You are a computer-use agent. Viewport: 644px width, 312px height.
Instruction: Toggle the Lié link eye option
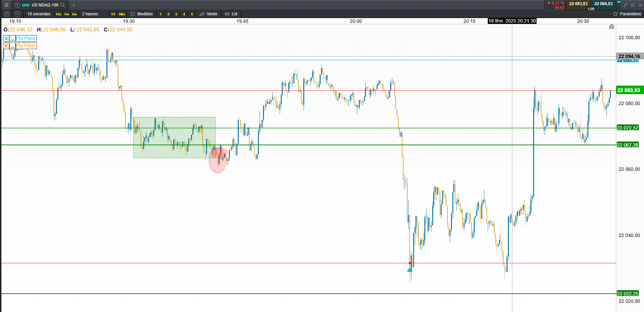231,14
